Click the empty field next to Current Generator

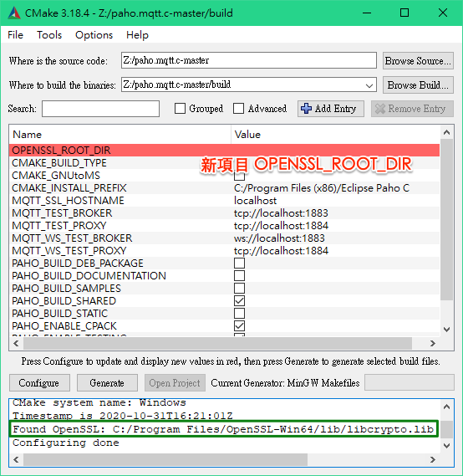click(410, 382)
